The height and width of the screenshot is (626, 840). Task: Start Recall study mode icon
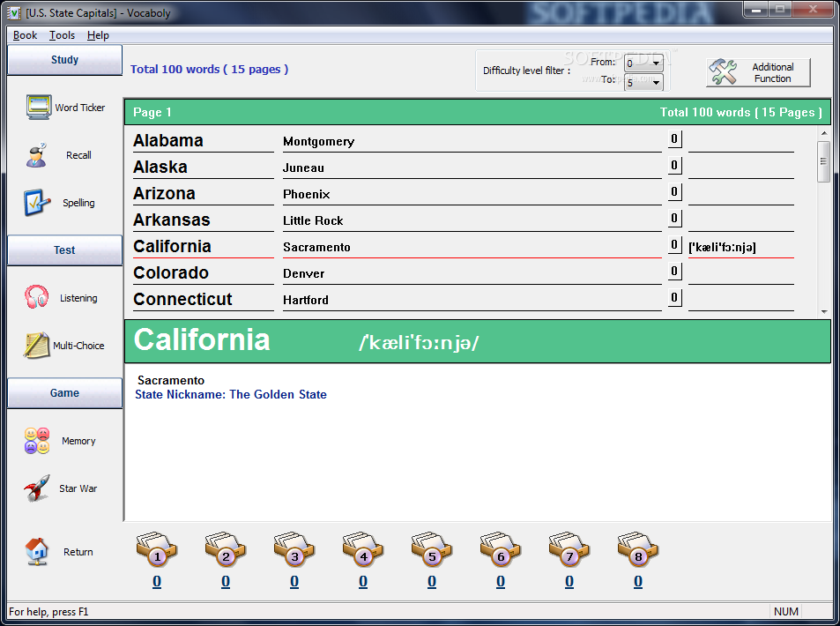pos(36,155)
